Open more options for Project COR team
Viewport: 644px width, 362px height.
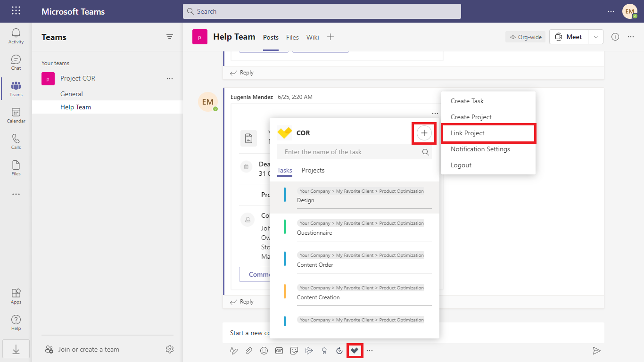(170, 79)
